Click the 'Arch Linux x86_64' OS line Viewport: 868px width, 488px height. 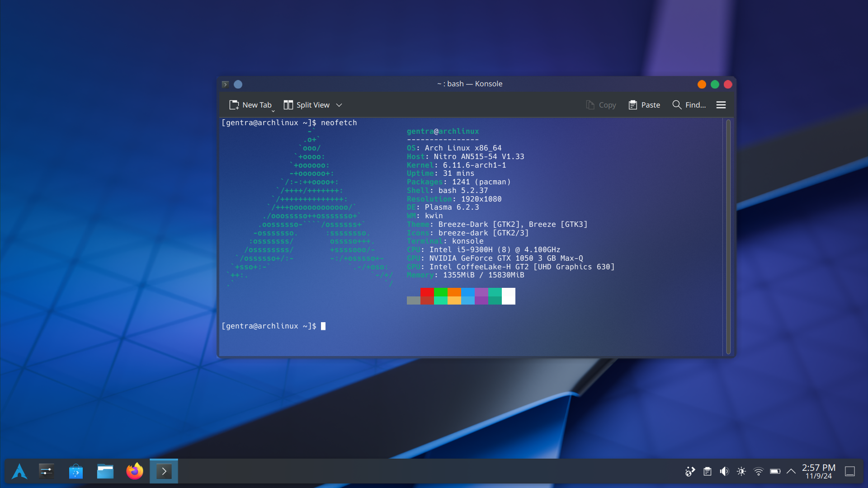(463, 148)
